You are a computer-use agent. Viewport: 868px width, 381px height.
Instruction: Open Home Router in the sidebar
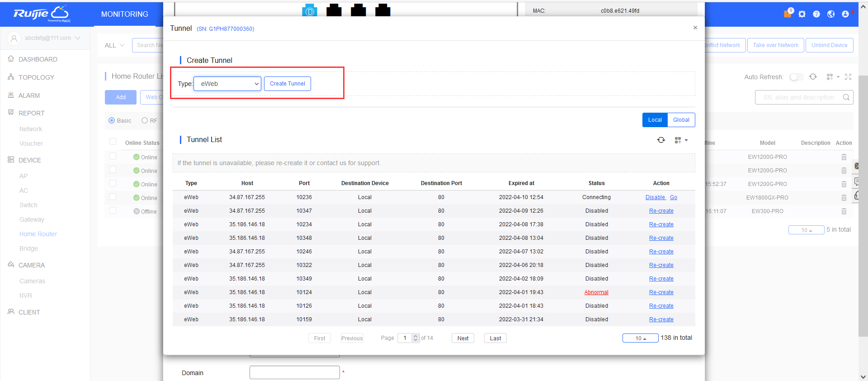coord(38,234)
